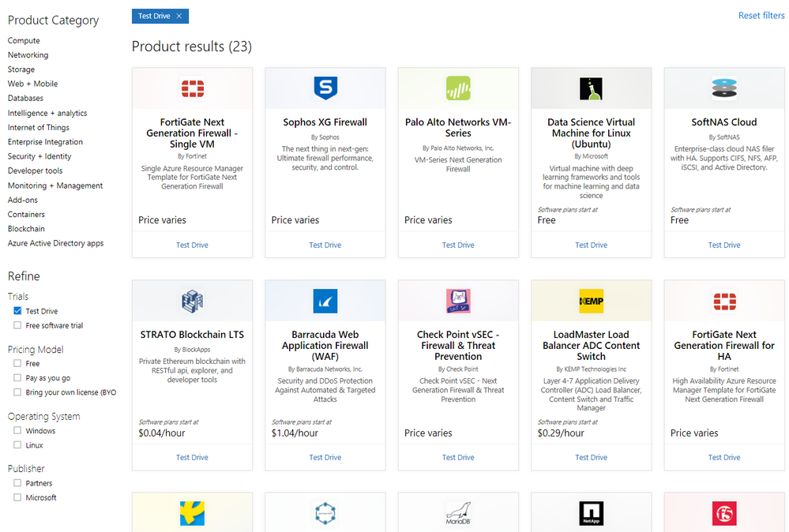The width and height of the screenshot is (789, 532).
Task: Select the Azure Active Directory apps category
Action: [56, 243]
